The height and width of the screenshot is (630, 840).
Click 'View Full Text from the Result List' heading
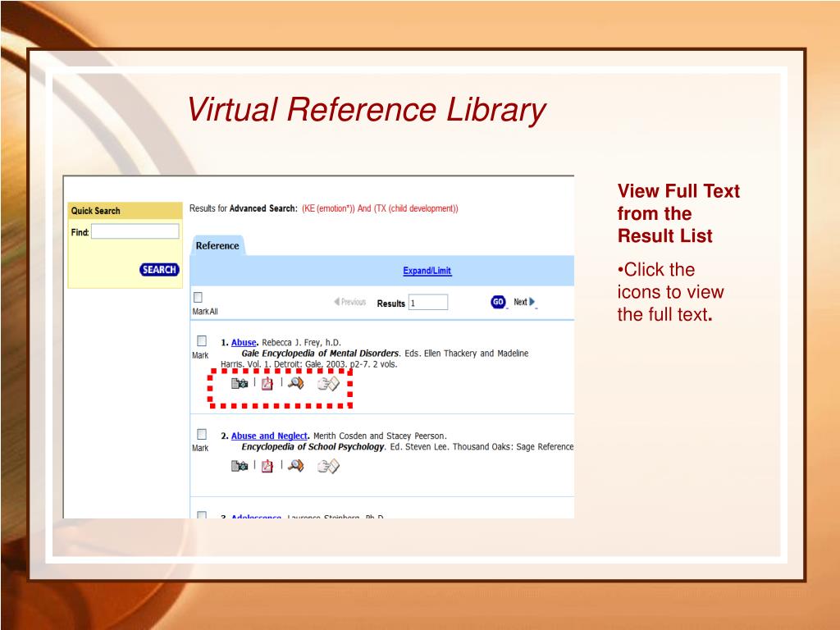pos(678,213)
